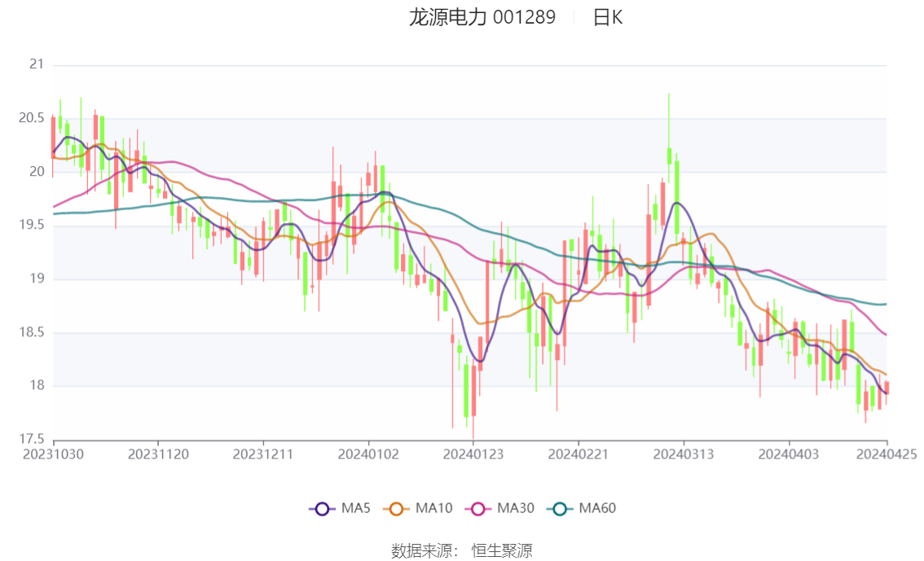Image resolution: width=924 pixels, height=561 pixels.
Task: Toggle the MA60 teal legend marker
Action: pos(560,509)
